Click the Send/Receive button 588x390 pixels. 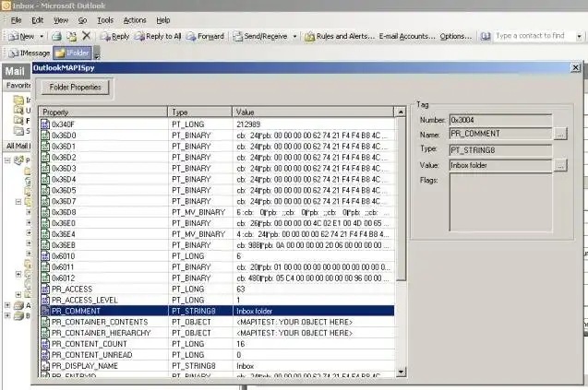coord(260,36)
